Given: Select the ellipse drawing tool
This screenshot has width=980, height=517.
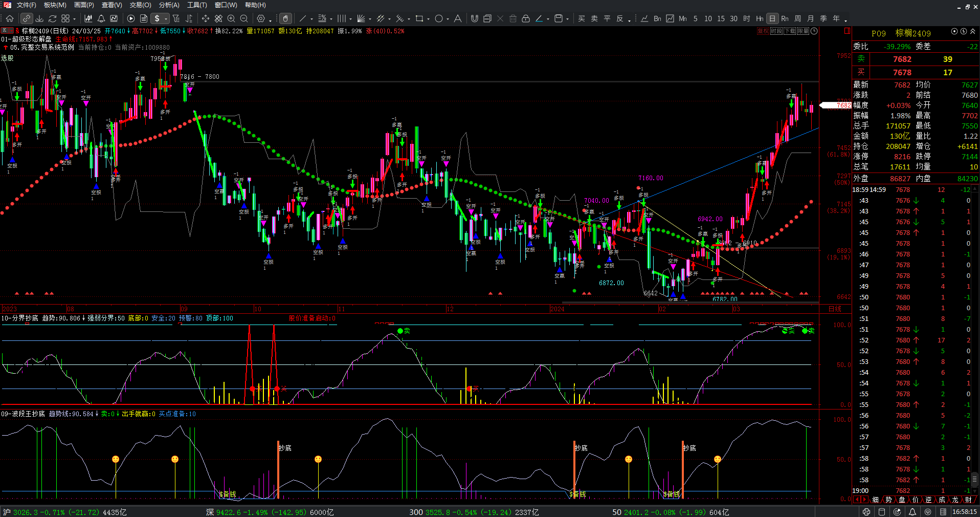Looking at the screenshot, I should pyautogui.click(x=439, y=18).
